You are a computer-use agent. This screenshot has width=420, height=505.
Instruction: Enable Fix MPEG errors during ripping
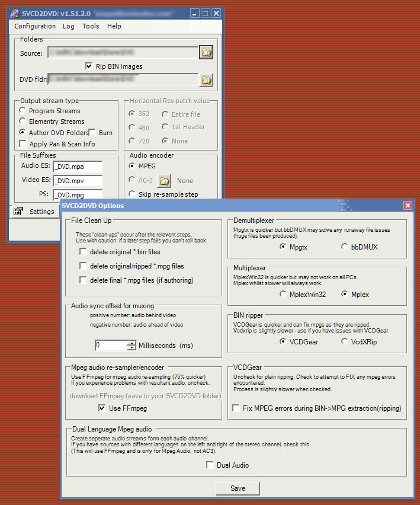tap(236, 408)
